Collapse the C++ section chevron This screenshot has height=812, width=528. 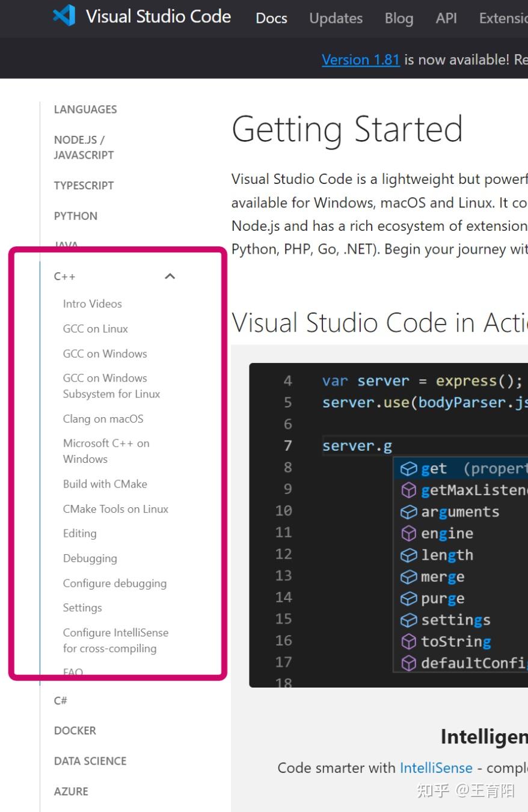(170, 276)
